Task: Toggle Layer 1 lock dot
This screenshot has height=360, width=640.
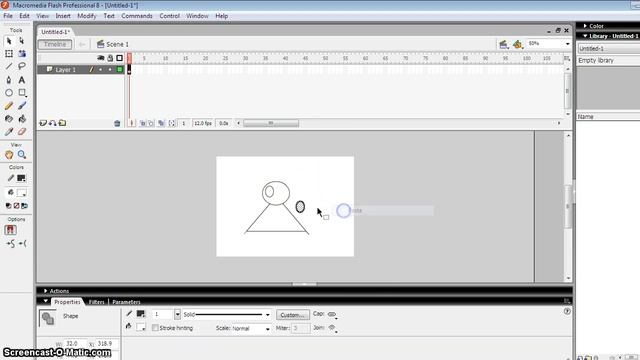Action: click(x=110, y=70)
